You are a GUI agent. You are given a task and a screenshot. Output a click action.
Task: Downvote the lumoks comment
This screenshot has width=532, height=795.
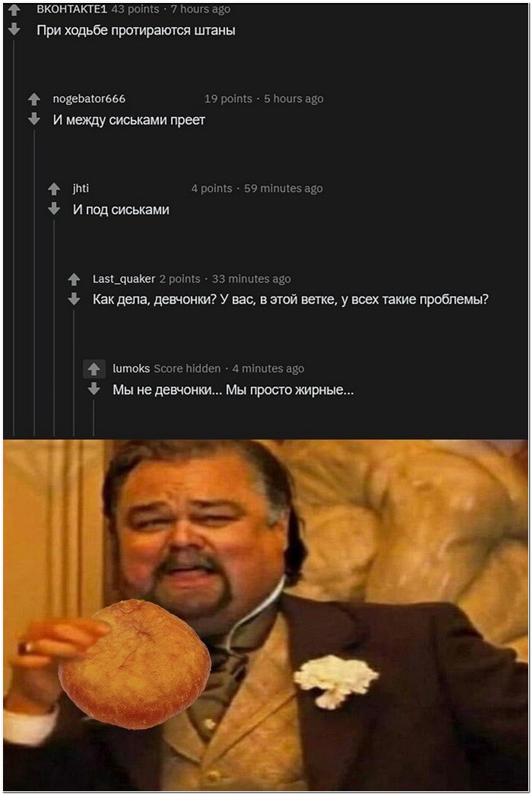coord(94,389)
